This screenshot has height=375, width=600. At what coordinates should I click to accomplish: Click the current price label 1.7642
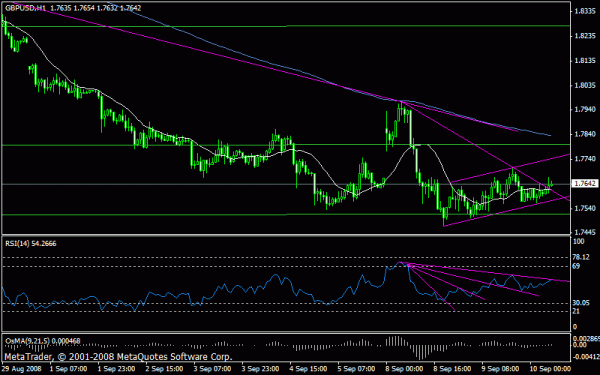tap(584, 184)
